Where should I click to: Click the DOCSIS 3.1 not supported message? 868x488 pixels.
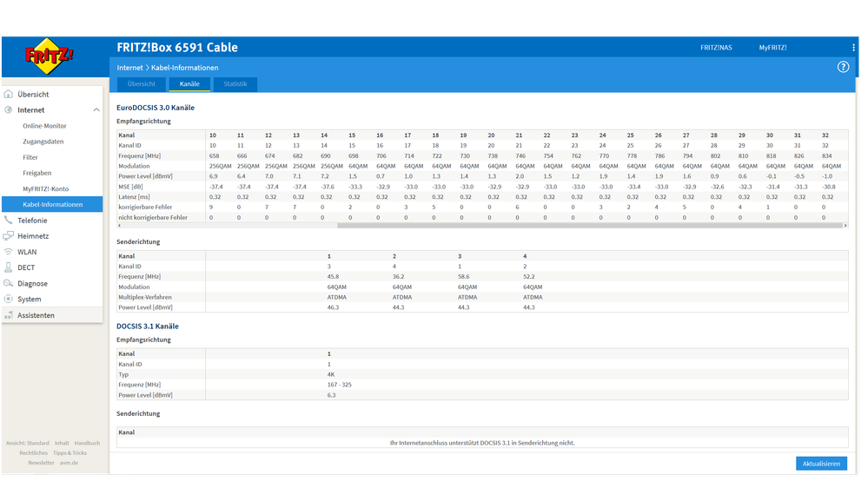point(482,443)
